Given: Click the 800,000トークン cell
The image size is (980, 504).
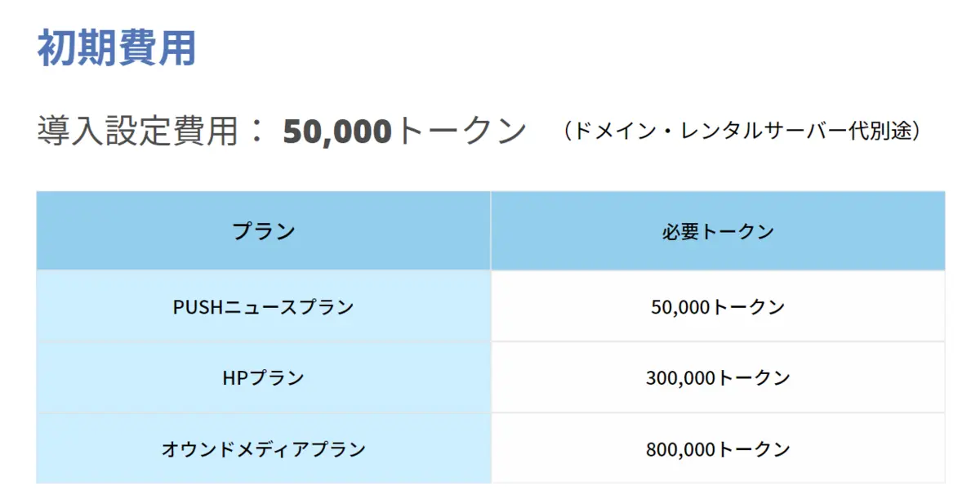Looking at the screenshot, I should tap(718, 448).
